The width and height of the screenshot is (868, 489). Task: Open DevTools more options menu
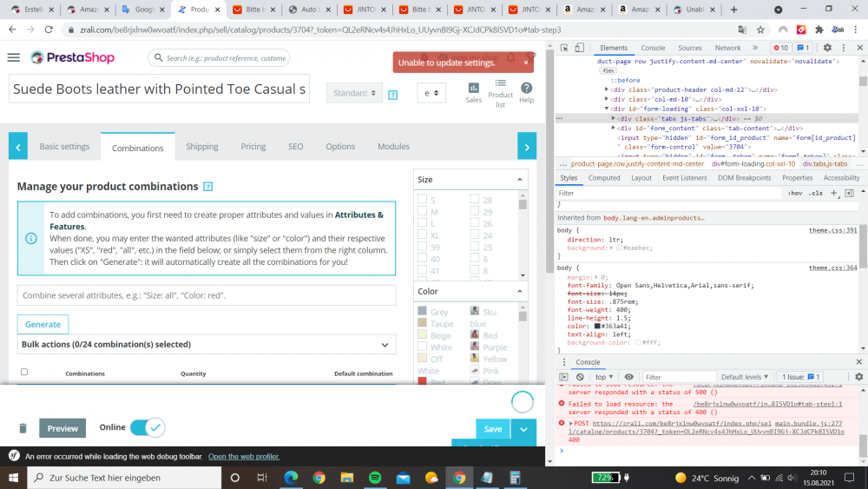(843, 48)
